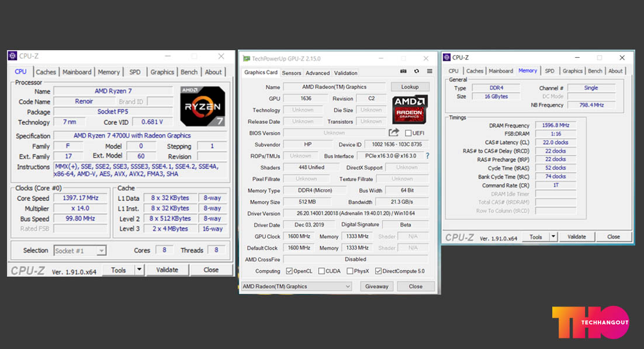The width and height of the screenshot is (644, 349).
Task: Open SPD tab in the CPU-Z memory window
Action: [x=549, y=71]
